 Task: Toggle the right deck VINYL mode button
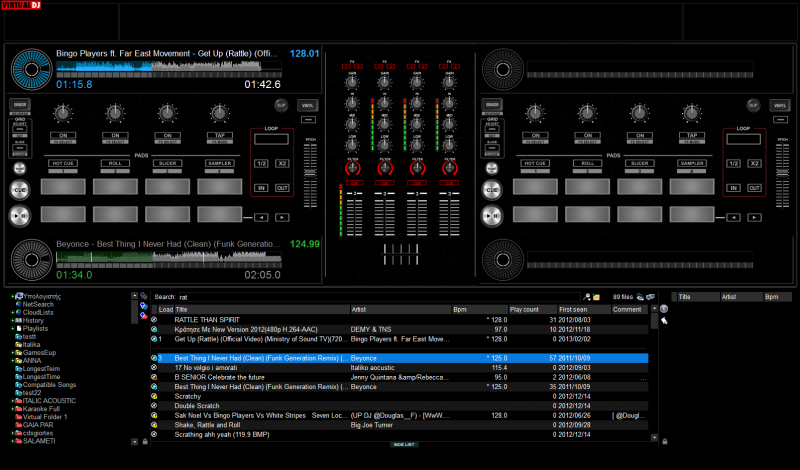point(780,105)
